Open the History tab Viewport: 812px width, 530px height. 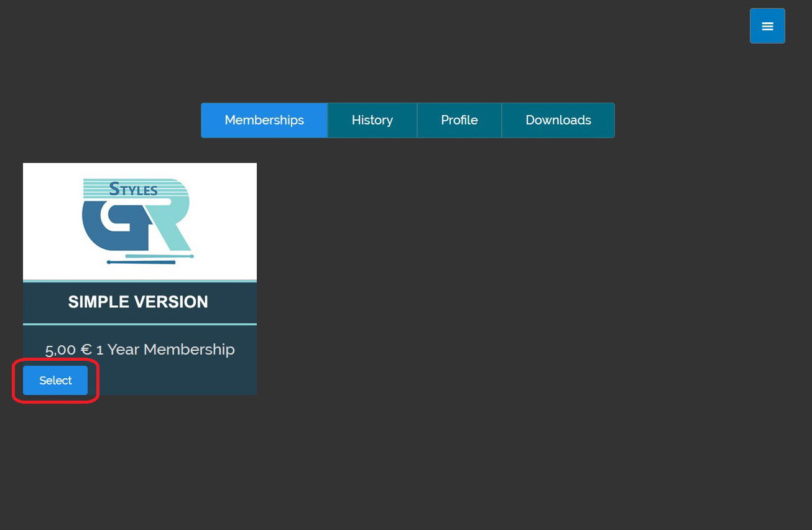(372, 120)
